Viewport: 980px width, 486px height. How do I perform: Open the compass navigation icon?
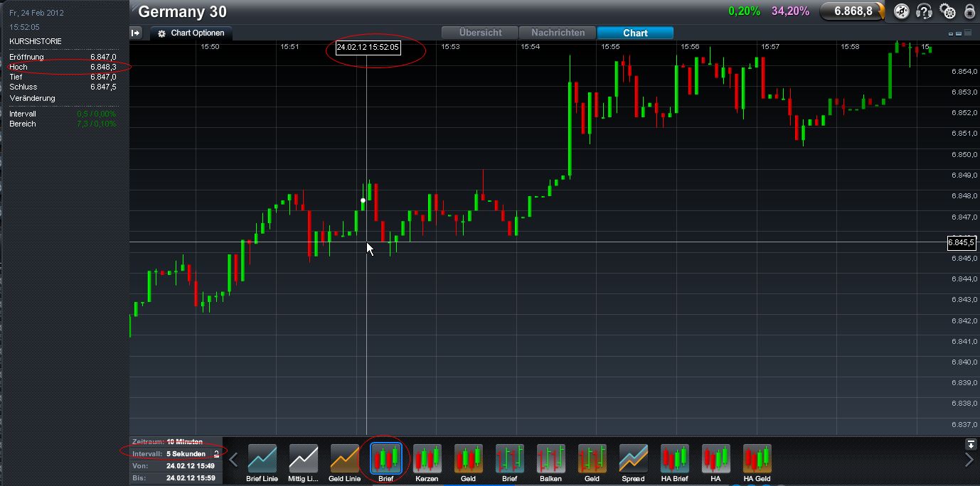(x=902, y=11)
